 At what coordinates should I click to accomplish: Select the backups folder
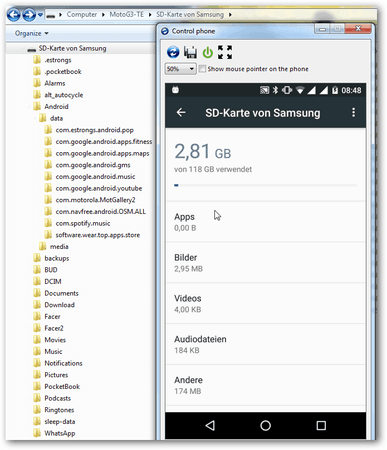click(x=57, y=258)
